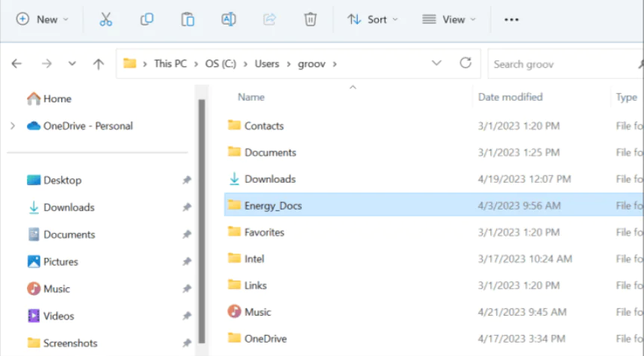The image size is (644, 356).
Task: Expand the OneDrive - Personal tree node
Action: 13,126
